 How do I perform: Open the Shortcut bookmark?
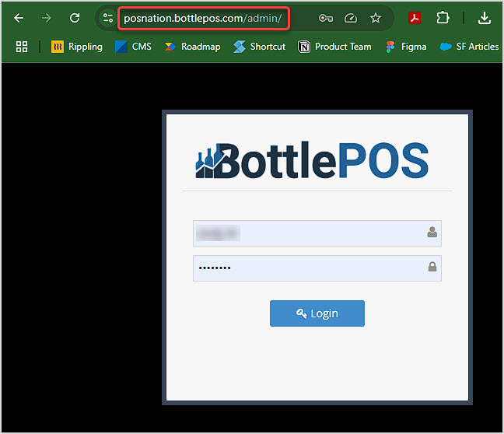(x=260, y=47)
